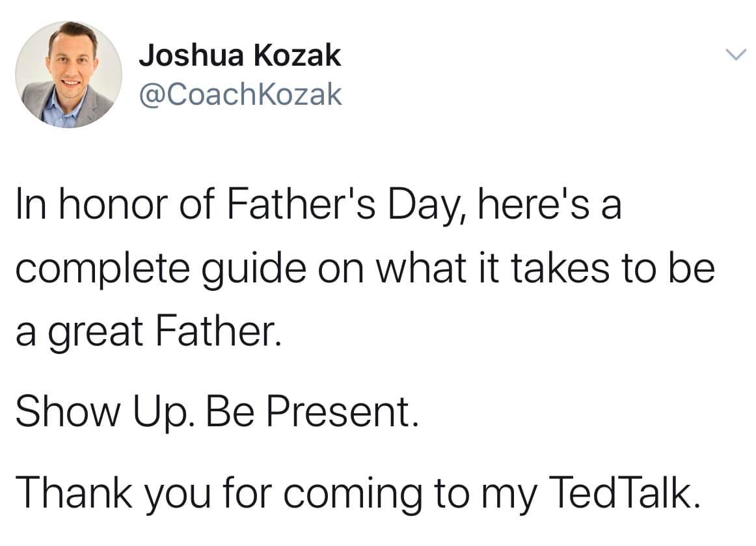Viewport: 756px width, 546px height.
Task: Click the word "guide" in the tweet
Action: (x=254, y=270)
